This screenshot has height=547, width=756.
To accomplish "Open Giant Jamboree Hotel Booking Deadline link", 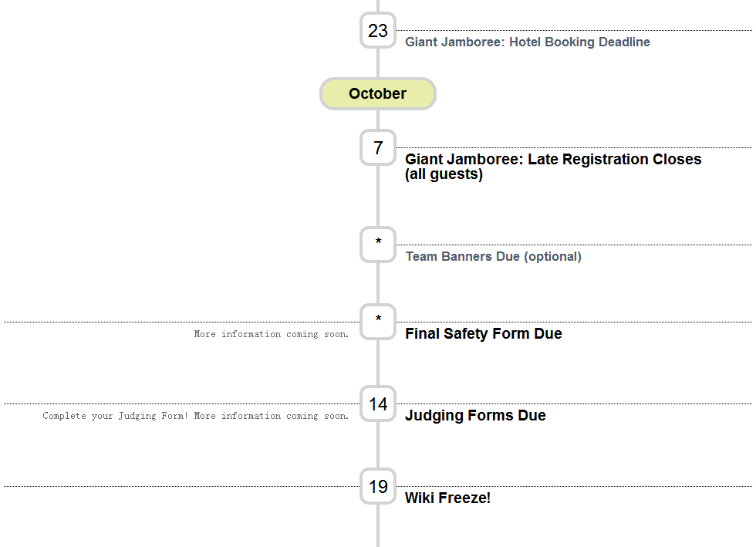I will pos(527,42).
